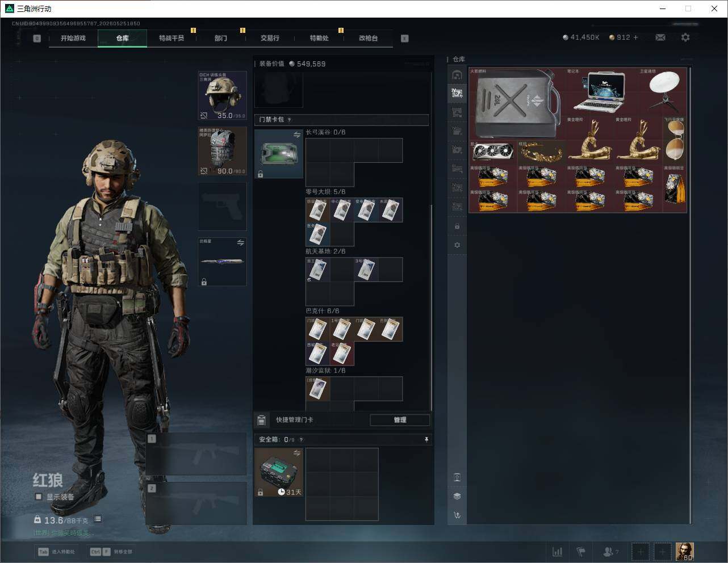This screenshot has width=728, height=563.
Task: Select the aviator sunglasses item
Action: point(675,140)
